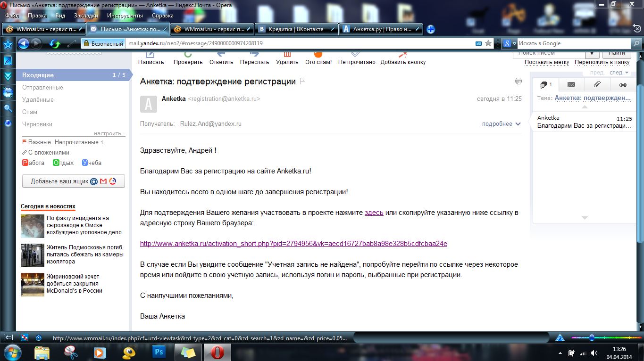Open the Входящие folder
The width and height of the screenshot is (644, 361).
coord(73,75)
